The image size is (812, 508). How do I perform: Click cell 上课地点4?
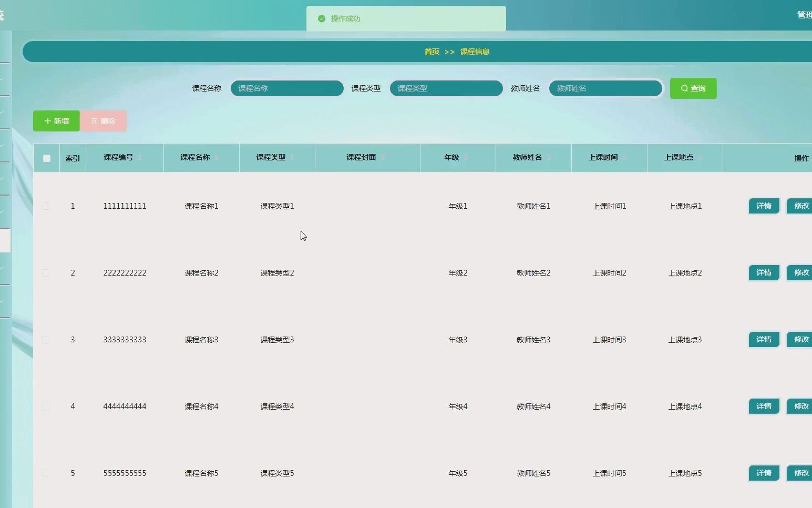tap(685, 407)
